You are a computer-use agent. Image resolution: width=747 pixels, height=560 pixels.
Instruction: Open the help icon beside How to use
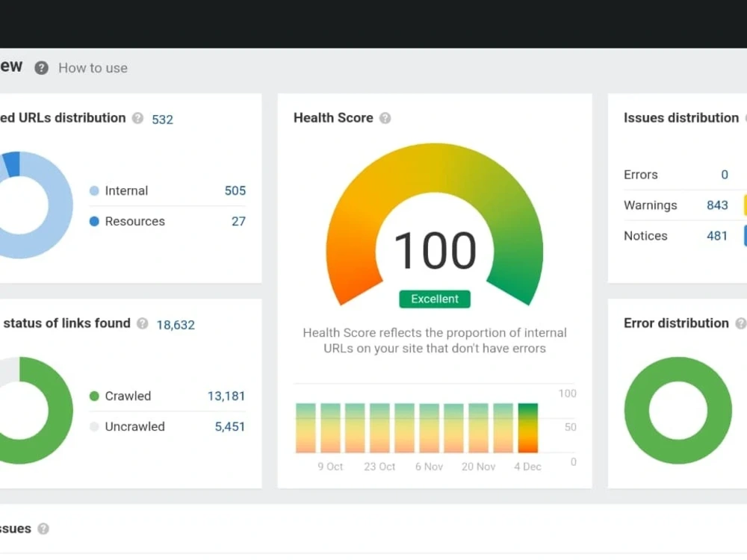pyautogui.click(x=41, y=68)
